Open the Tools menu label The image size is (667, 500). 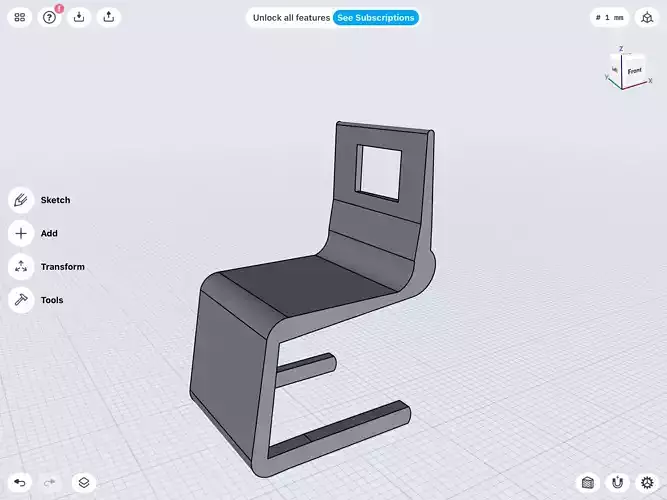52,300
